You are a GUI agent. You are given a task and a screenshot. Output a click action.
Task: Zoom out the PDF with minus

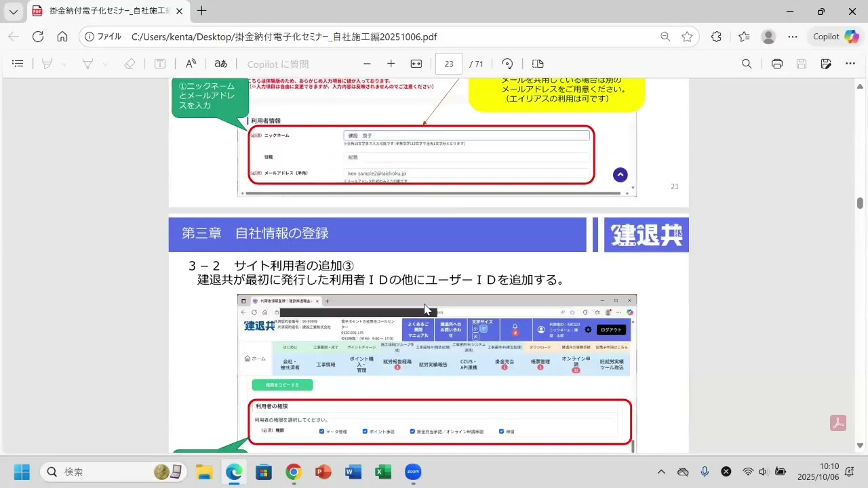tap(367, 64)
